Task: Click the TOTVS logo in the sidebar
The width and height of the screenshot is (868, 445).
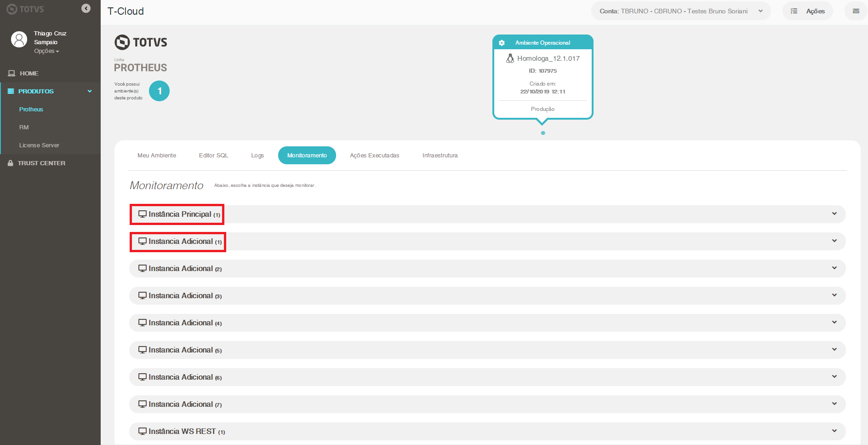Action: point(25,9)
